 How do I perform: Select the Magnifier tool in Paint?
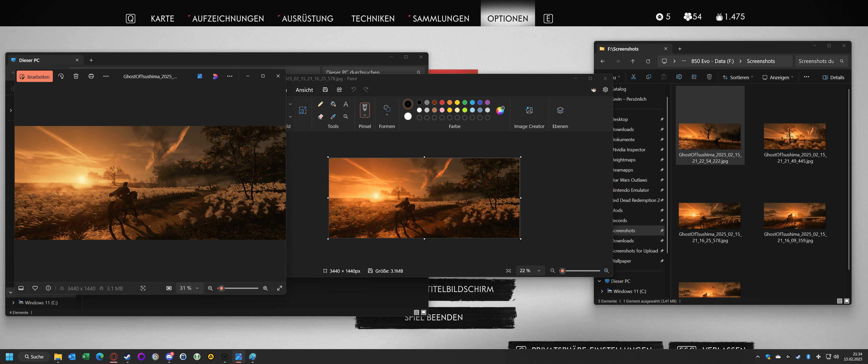coord(346,116)
